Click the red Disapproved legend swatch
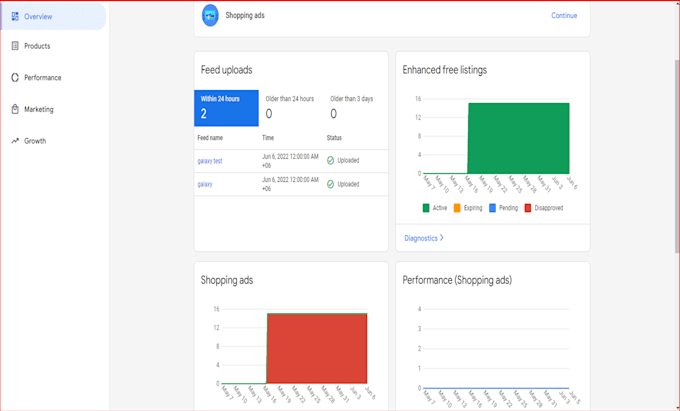680x411 pixels. (528, 208)
